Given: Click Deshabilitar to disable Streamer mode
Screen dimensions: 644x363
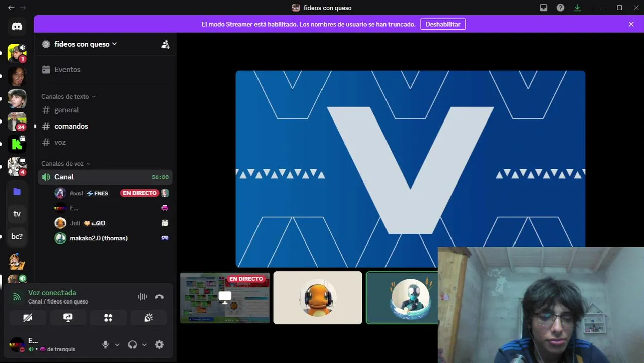Looking at the screenshot, I should [443, 24].
